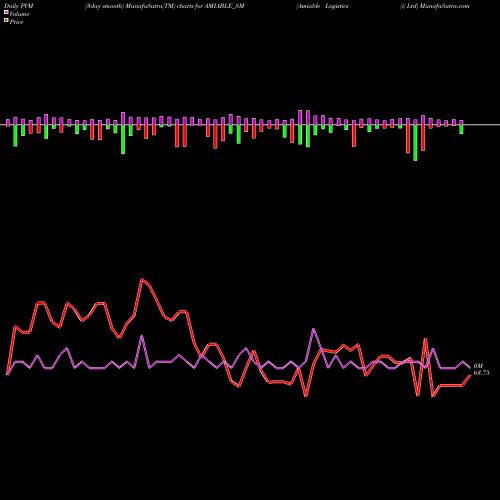Click the tallest green bar dropping below the baseline

pos(415,143)
